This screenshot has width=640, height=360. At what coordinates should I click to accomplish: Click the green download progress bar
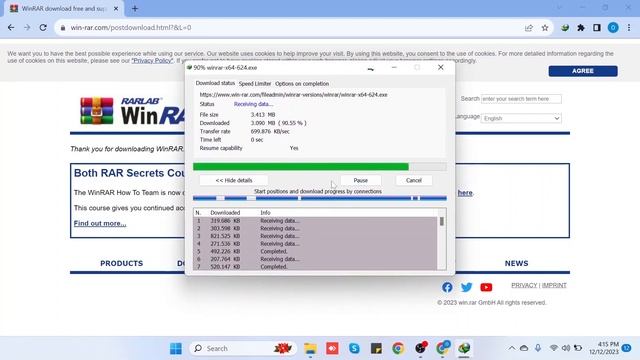(320, 167)
